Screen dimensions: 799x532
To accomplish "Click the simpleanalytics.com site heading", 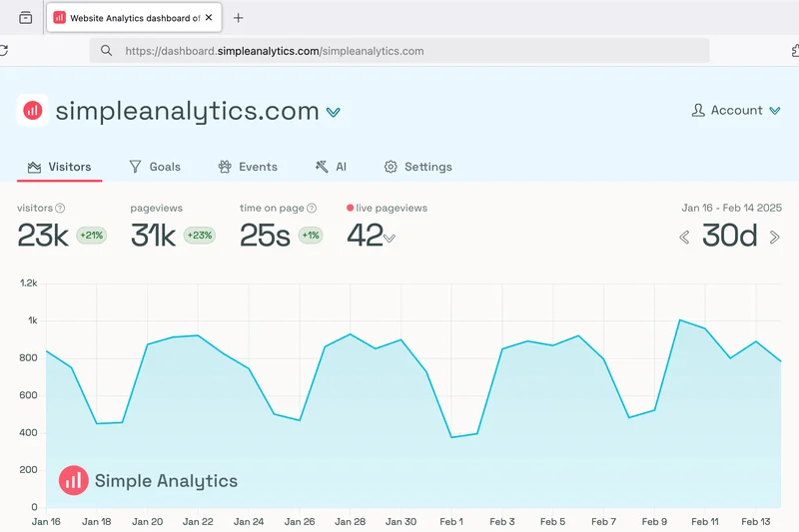I will 187,111.
